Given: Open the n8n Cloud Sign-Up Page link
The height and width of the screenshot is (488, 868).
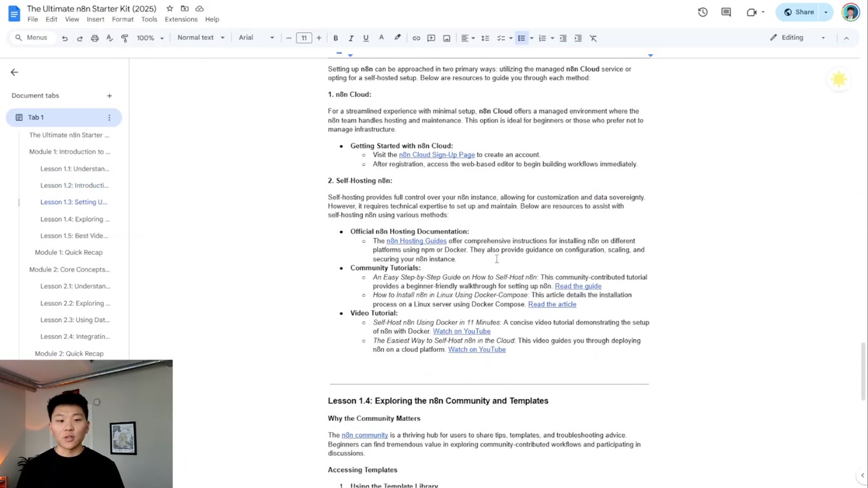Looking at the screenshot, I should point(437,155).
